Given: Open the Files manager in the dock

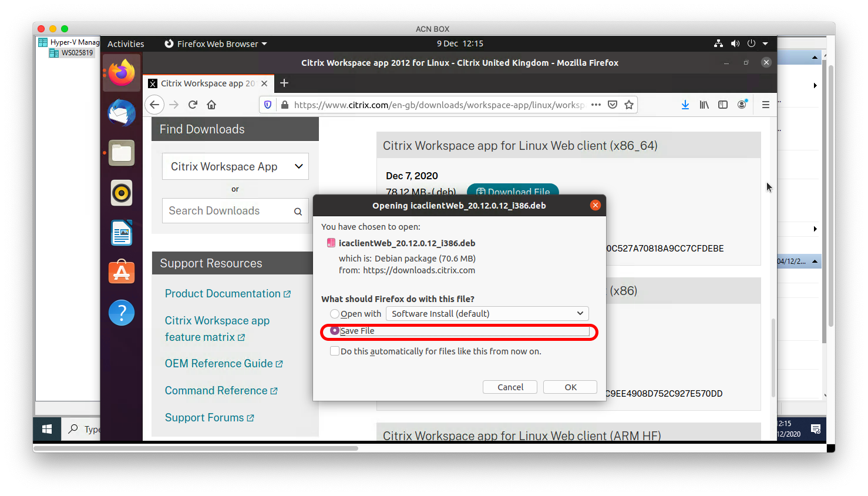Looking at the screenshot, I should [x=122, y=153].
